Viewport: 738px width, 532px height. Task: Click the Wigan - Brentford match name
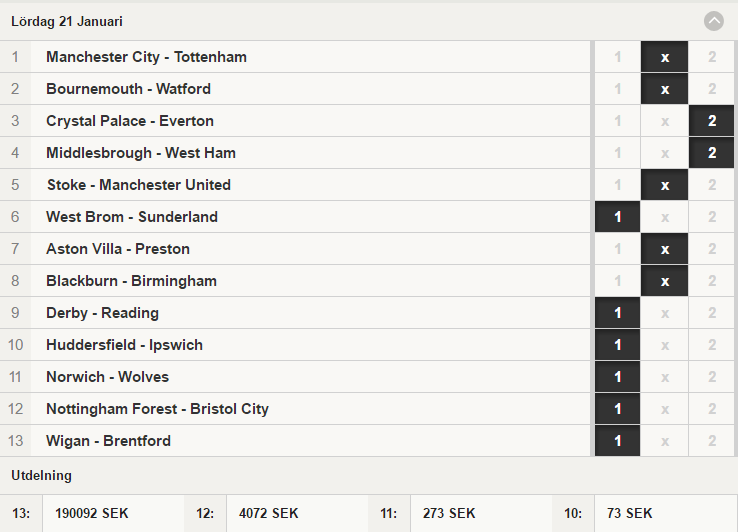click(x=108, y=441)
